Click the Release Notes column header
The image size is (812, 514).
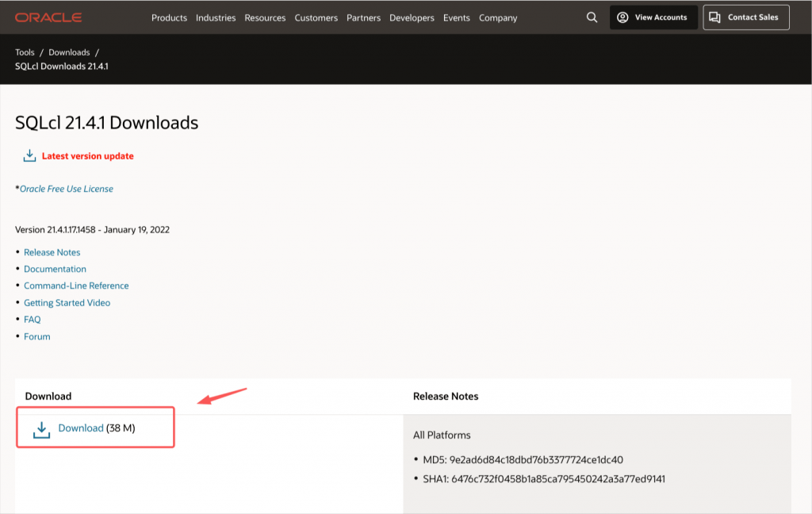(446, 397)
